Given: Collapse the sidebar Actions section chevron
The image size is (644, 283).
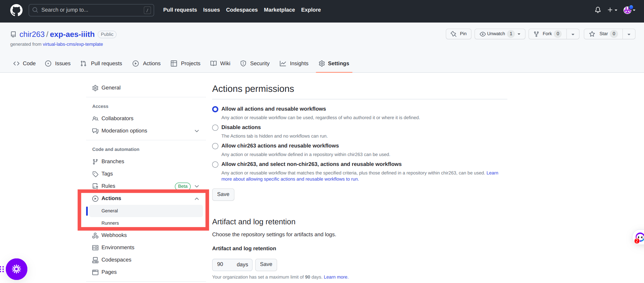Looking at the screenshot, I should (x=197, y=199).
